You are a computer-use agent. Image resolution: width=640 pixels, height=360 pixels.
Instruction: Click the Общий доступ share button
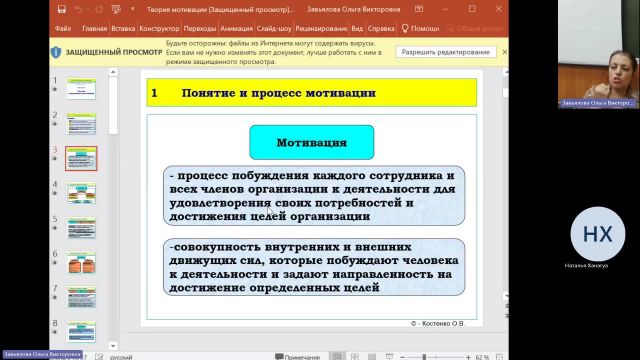click(476, 29)
